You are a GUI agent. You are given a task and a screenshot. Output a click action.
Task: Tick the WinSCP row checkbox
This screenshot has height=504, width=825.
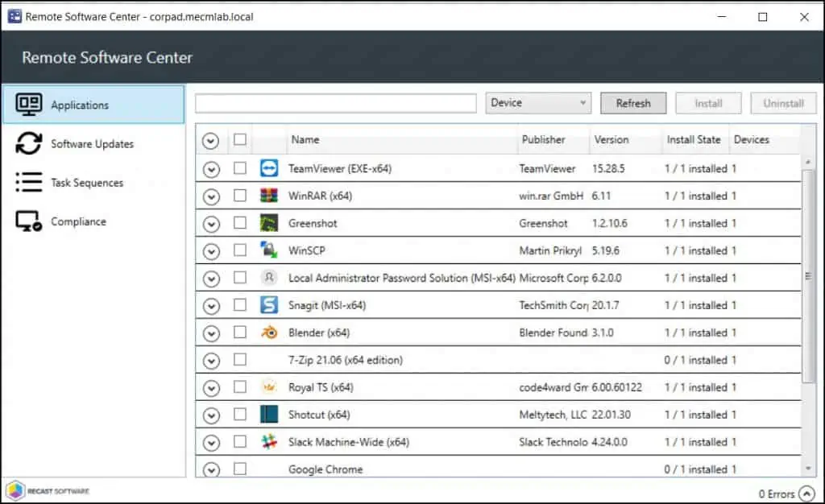(x=240, y=250)
